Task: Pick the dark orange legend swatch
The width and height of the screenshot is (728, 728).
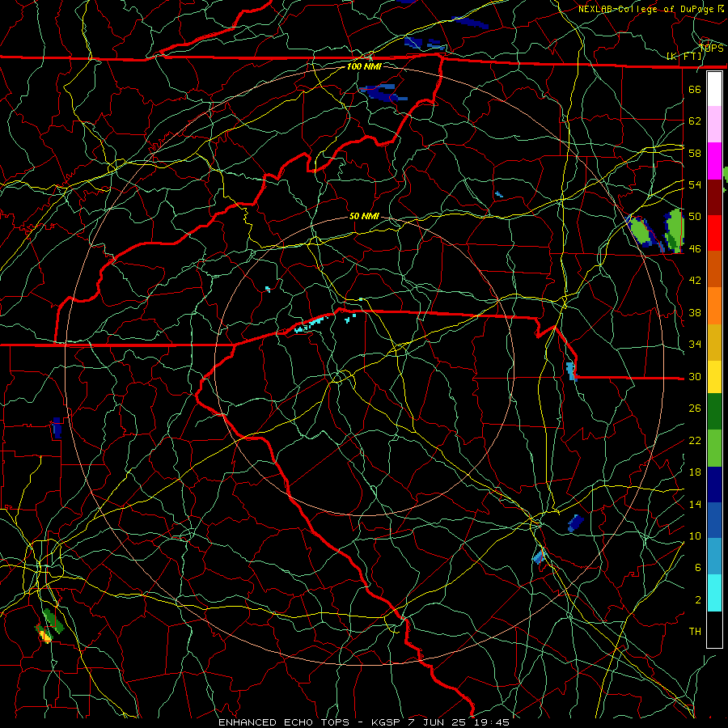Action: pyautogui.click(x=714, y=269)
